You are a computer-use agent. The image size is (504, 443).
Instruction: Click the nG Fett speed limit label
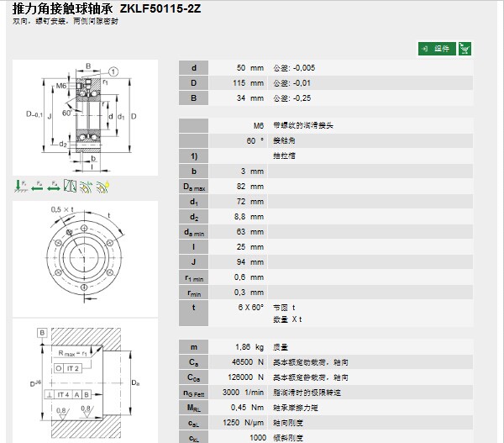coord(194,393)
